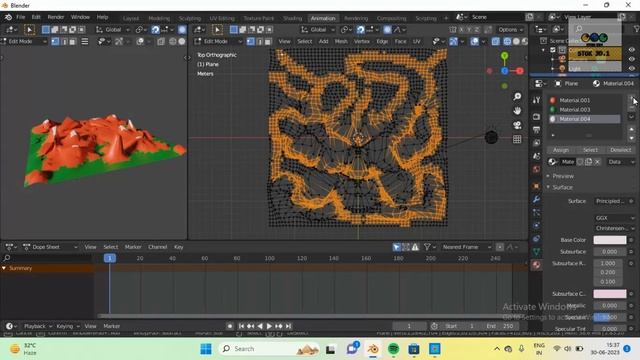Open the Object Constraints tab
Viewport: 640px width, 360px height.
pos(536,238)
